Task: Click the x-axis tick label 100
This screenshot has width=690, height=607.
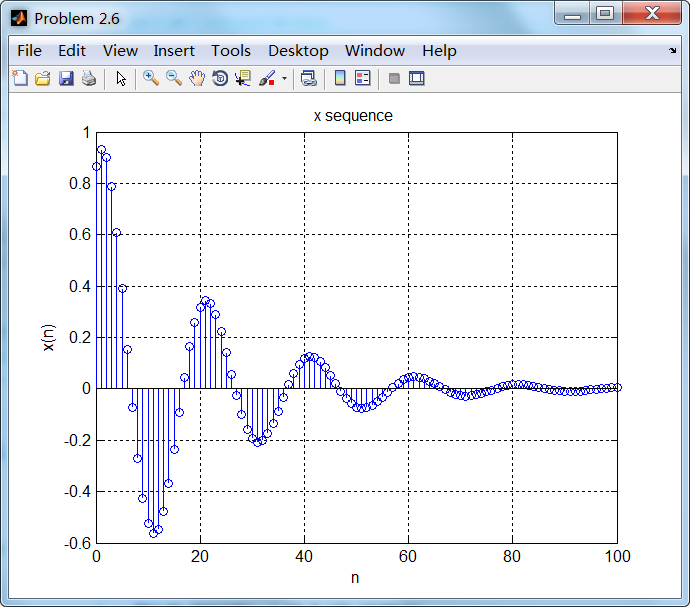Action: tap(617, 556)
